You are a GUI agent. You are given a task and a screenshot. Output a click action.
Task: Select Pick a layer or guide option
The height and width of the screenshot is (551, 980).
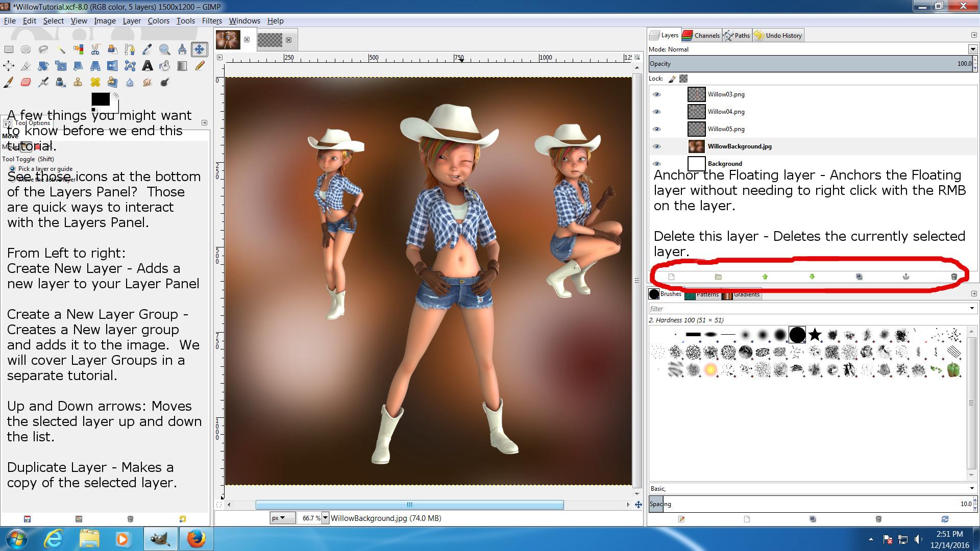(x=12, y=169)
